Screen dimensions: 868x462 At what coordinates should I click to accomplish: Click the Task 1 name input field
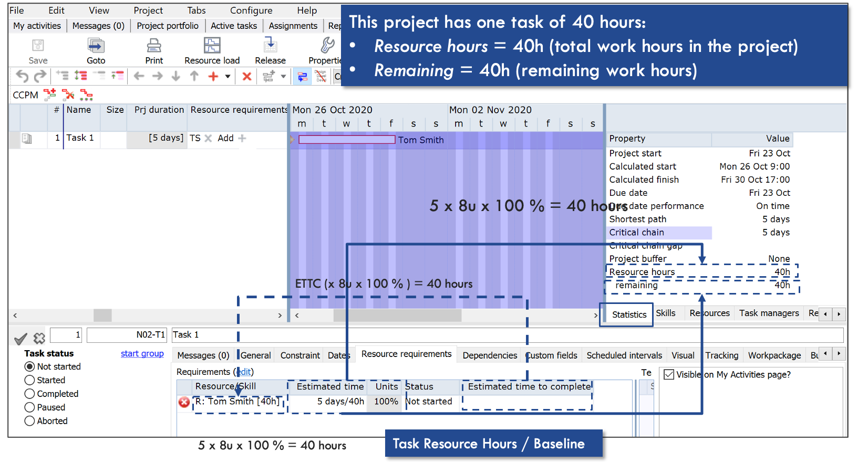click(x=507, y=335)
